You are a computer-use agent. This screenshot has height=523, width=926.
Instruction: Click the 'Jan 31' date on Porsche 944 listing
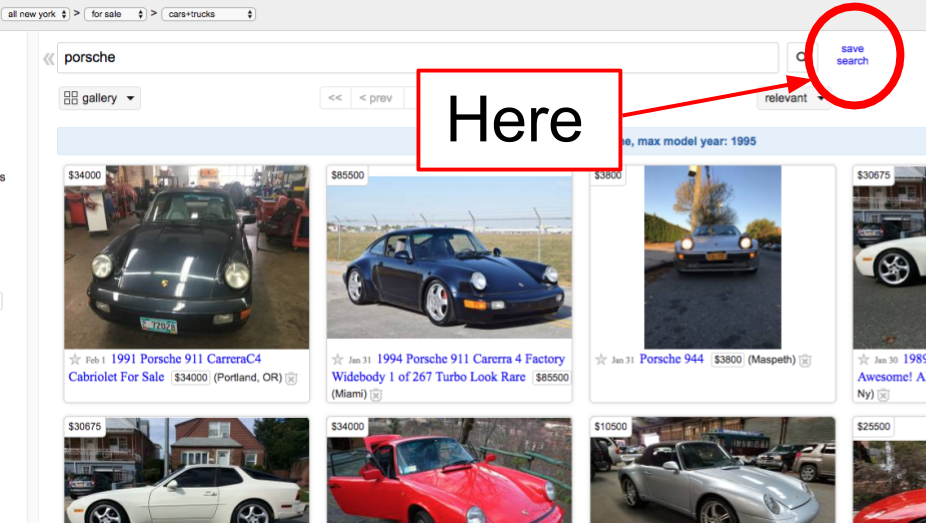pos(622,359)
